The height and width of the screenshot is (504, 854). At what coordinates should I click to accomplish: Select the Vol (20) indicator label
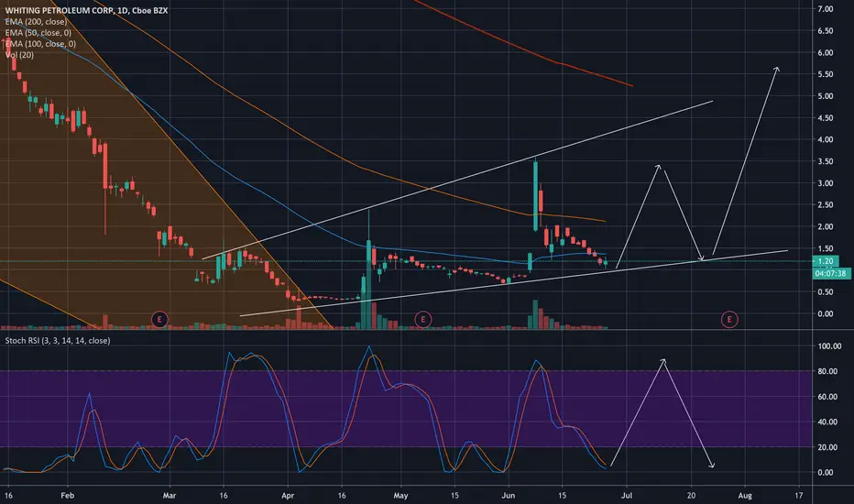(x=19, y=55)
